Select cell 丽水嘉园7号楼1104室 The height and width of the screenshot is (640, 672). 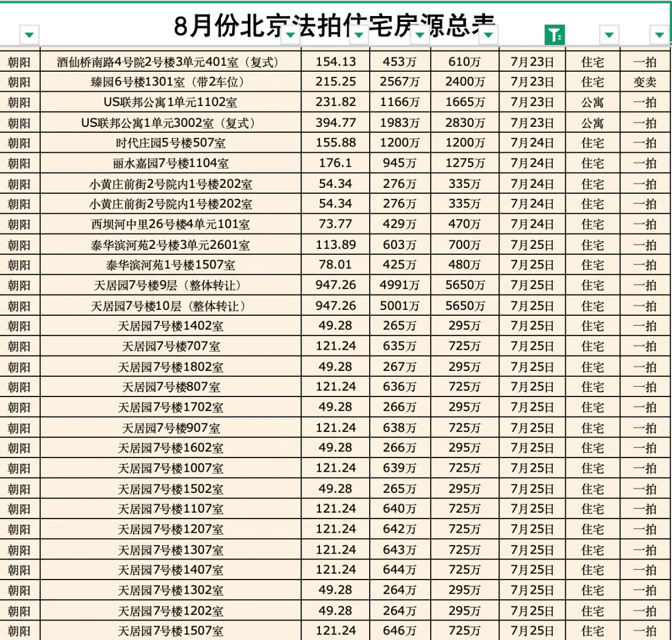coord(171,164)
